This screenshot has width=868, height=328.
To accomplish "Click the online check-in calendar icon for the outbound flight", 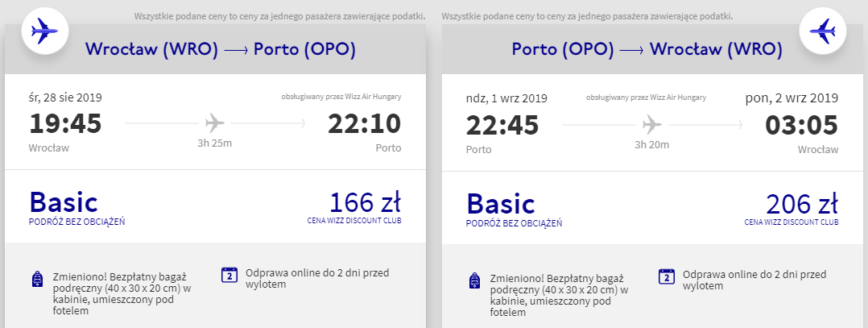I will 229,275.
